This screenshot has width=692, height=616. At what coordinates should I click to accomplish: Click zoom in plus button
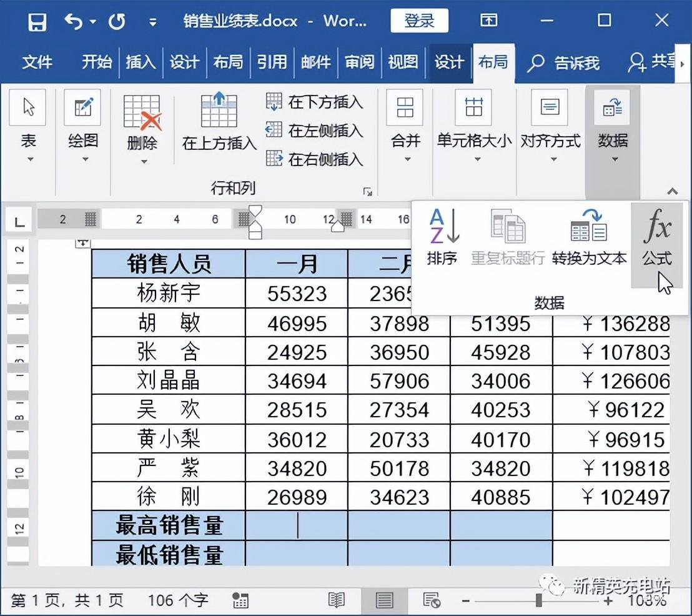tap(608, 600)
